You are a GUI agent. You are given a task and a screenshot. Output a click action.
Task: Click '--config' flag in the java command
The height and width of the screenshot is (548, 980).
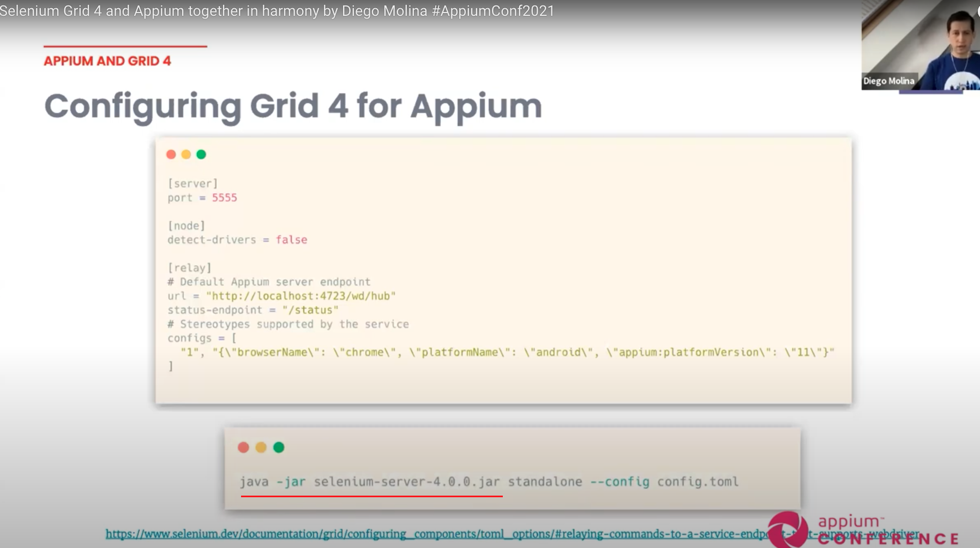click(x=620, y=482)
